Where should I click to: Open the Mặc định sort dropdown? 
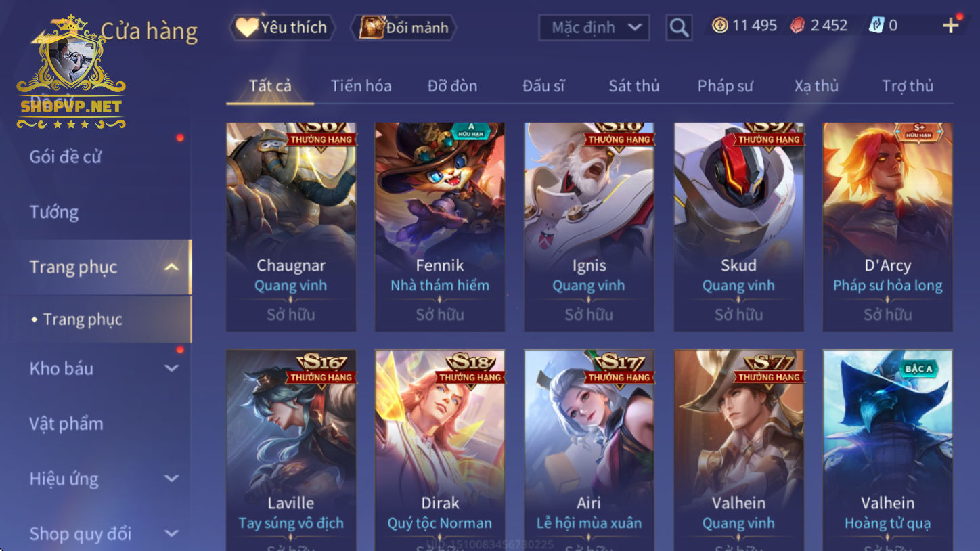pos(594,28)
